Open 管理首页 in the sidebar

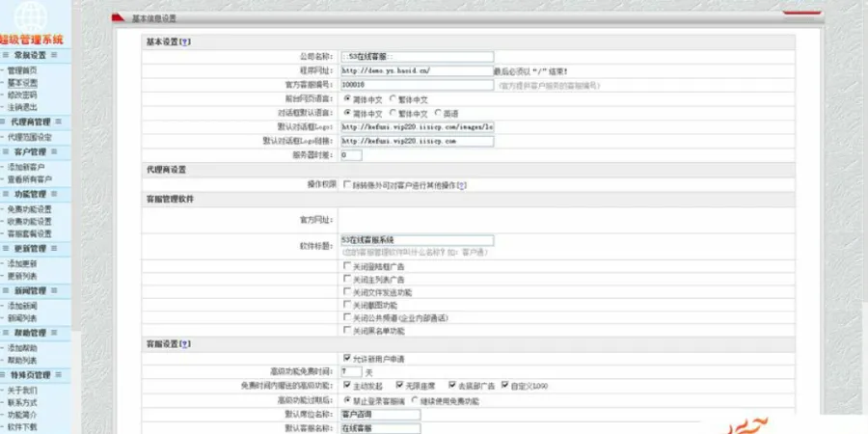tap(22, 70)
